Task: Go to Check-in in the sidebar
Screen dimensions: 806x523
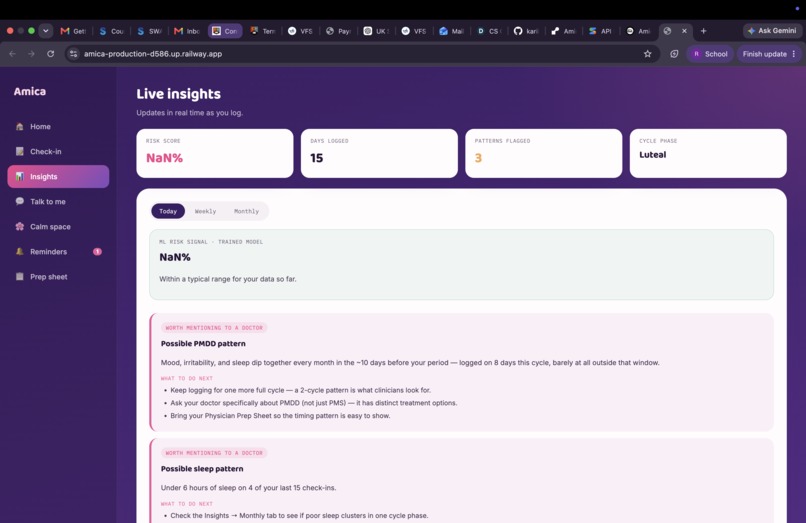Action: tap(58, 152)
